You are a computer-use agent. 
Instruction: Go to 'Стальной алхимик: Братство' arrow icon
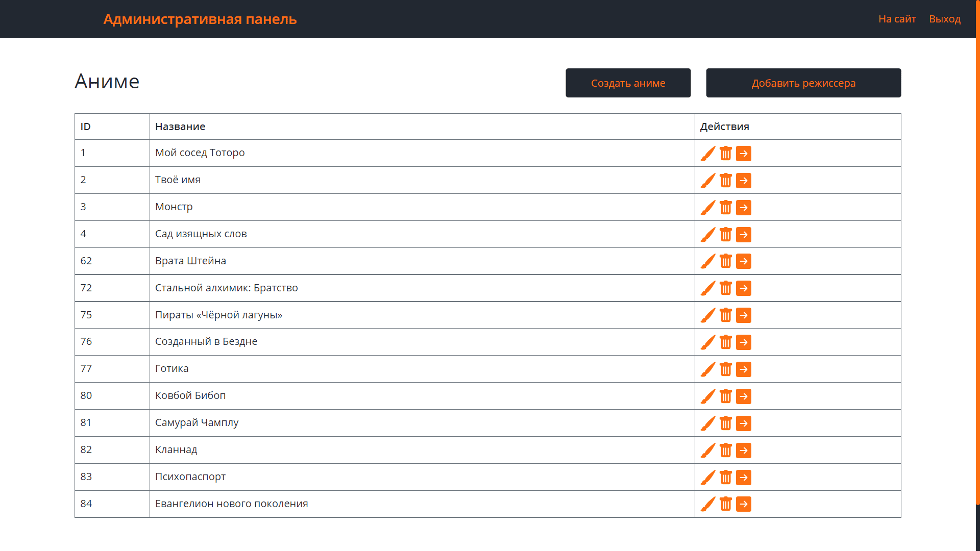click(744, 288)
